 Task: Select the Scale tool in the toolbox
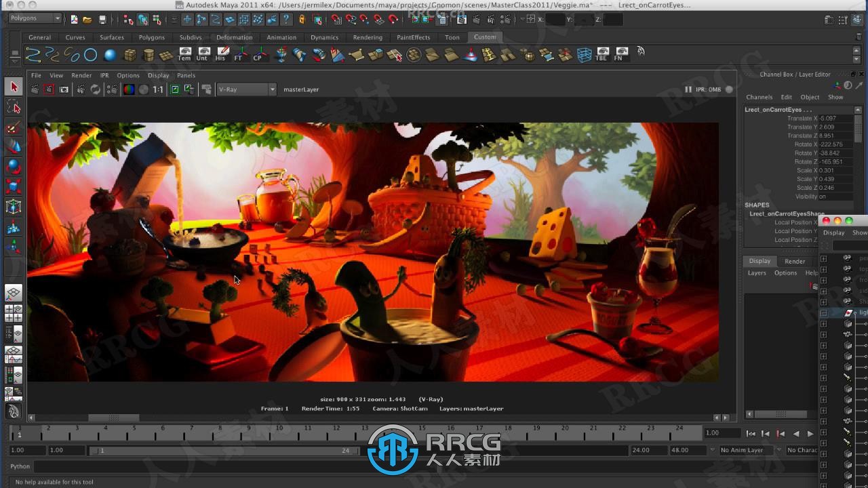[x=14, y=186]
